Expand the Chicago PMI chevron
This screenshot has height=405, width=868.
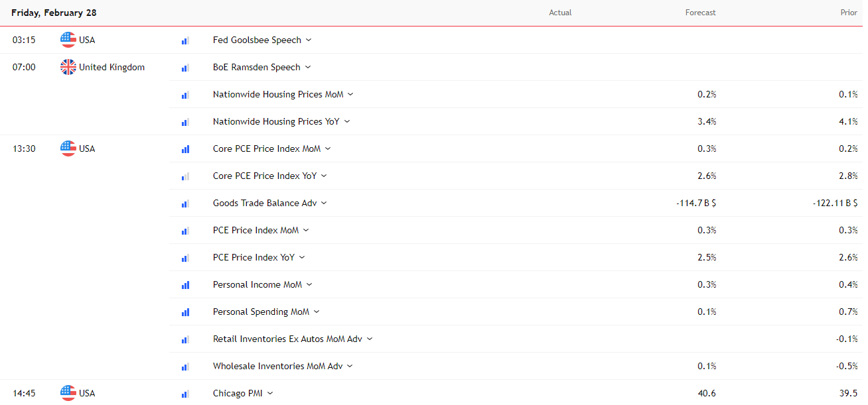click(270, 393)
